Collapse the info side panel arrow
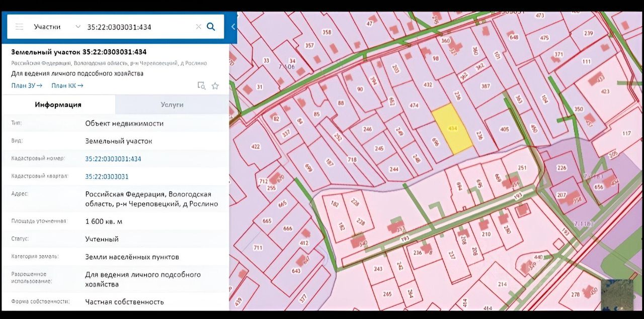This screenshot has height=319, width=644. pyautogui.click(x=233, y=27)
